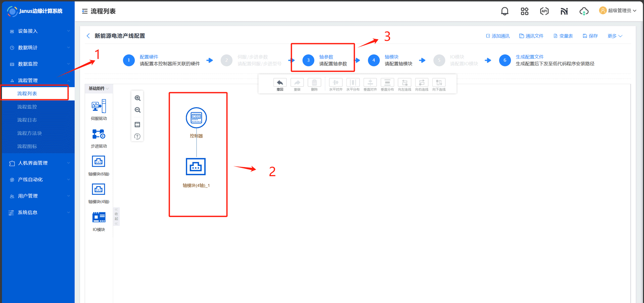Open the 超级管理员 user dropdown
644x303 pixels.
coord(618,11)
